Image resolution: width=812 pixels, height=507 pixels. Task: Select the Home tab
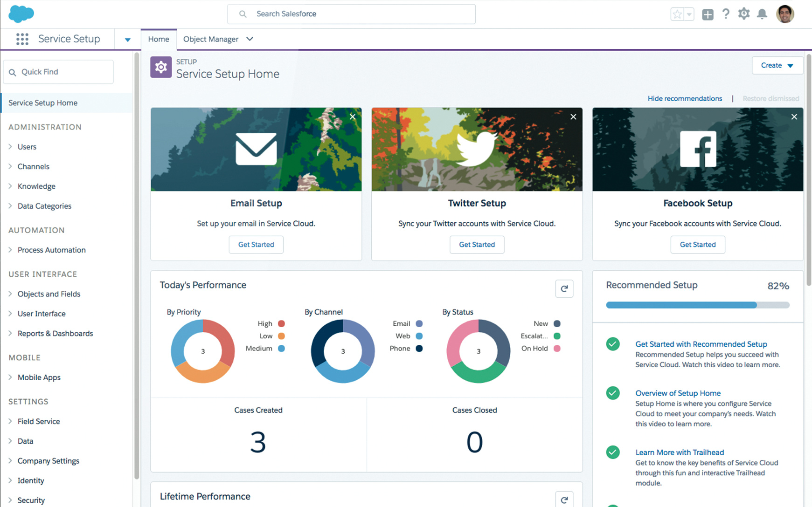point(159,39)
